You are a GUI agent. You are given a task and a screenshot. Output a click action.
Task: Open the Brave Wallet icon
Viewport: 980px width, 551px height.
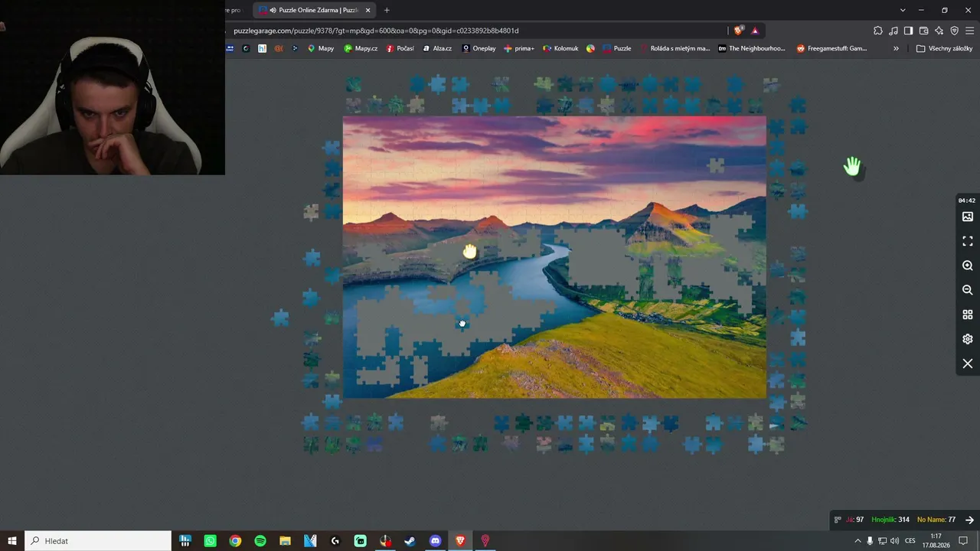click(923, 31)
